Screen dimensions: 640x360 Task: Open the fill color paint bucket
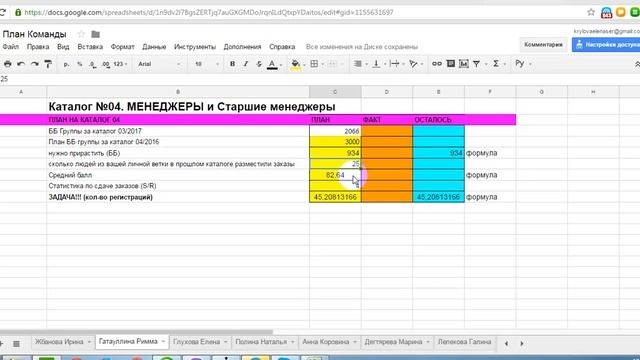click(x=296, y=64)
